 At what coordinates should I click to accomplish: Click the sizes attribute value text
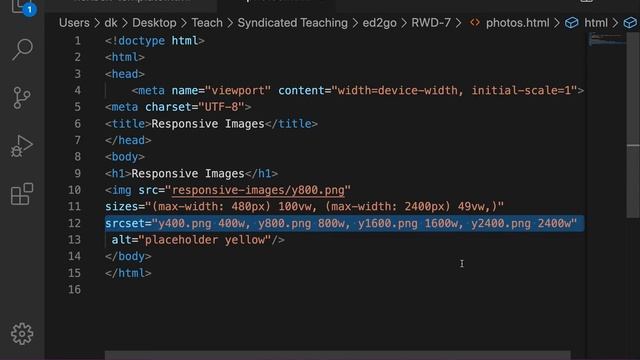[324, 207]
